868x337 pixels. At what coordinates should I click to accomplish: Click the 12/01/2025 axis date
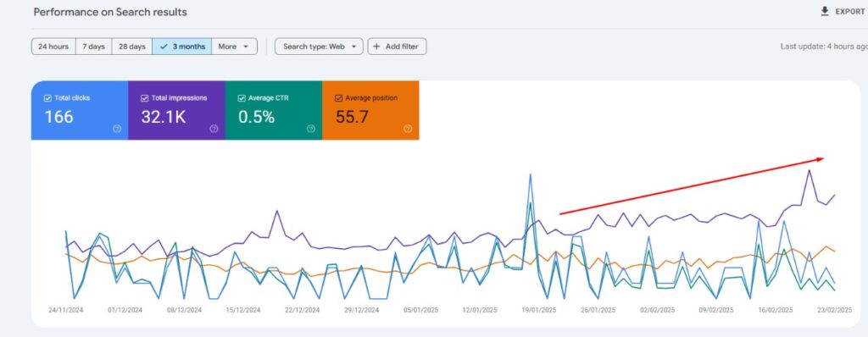click(x=480, y=310)
